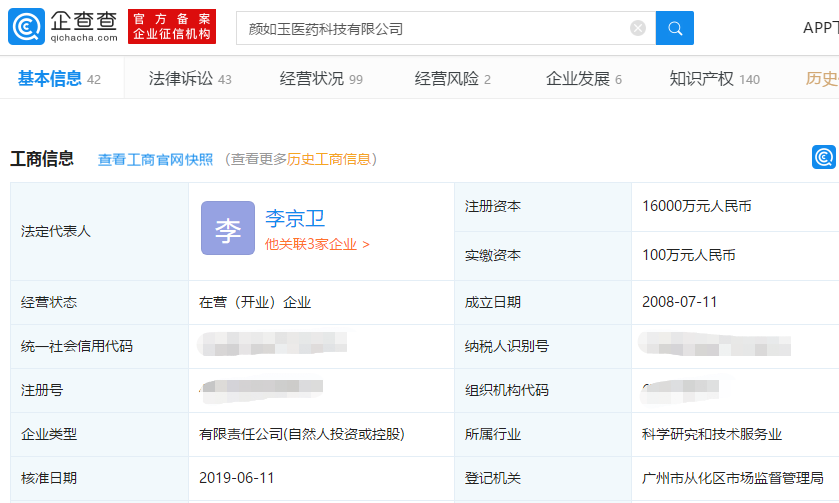Click the 统一社会信用代码 label
839x503 pixels.
pyautogui.click(x=77, y=346)
